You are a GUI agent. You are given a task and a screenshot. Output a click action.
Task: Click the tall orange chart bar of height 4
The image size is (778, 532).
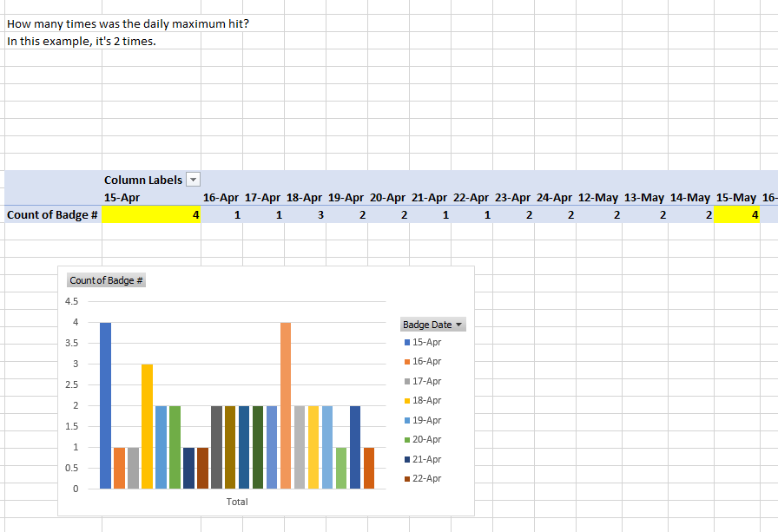[286, 405]
